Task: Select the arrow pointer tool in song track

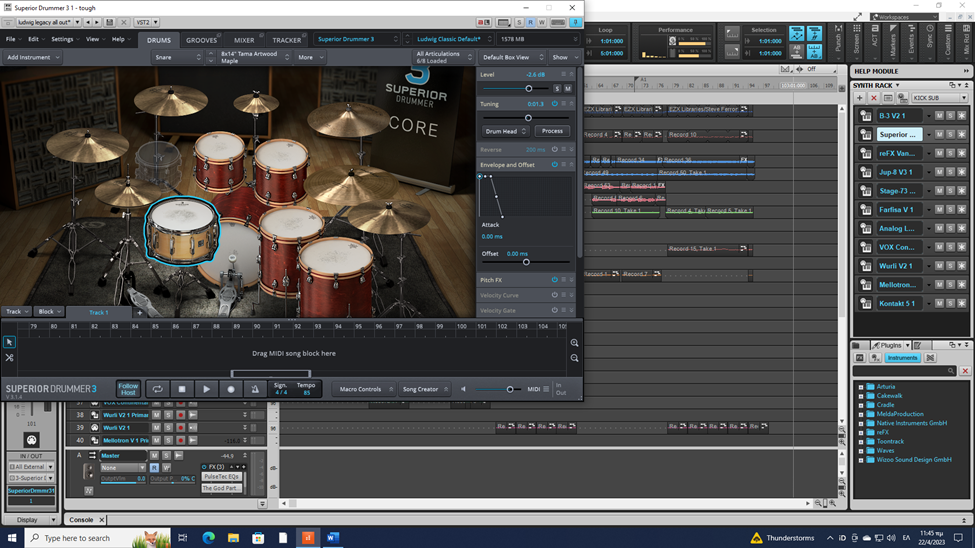Action: [9, 342]
